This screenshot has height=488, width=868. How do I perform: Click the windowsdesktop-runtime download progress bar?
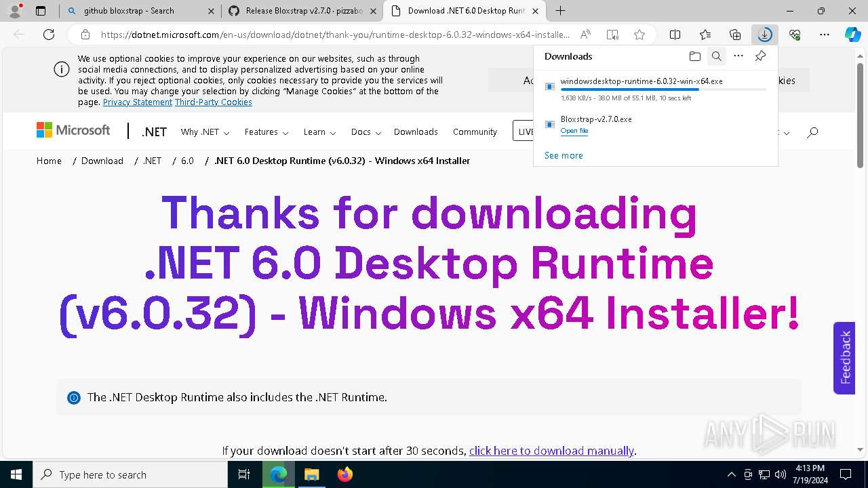point(664,89)
